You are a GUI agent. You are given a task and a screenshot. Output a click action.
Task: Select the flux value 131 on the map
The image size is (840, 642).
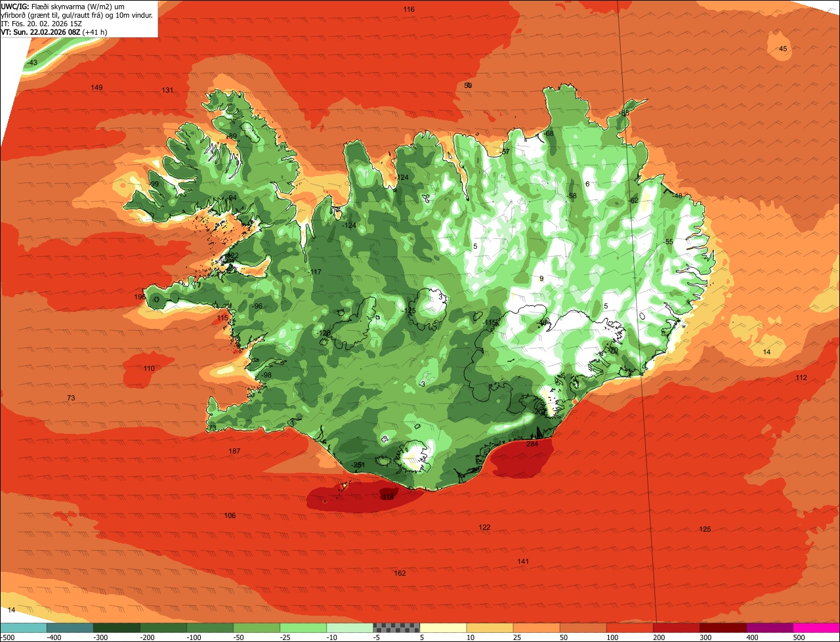pyautogui.click(x=168, y=90)
